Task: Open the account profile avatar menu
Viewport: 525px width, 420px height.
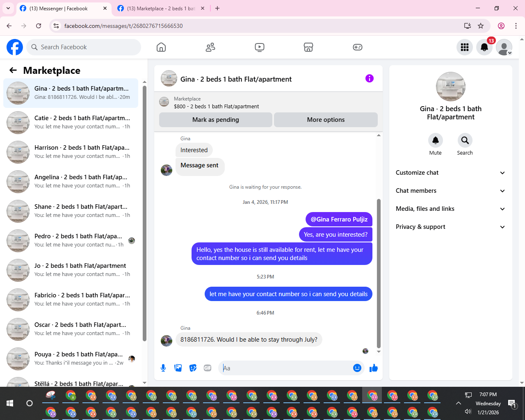Action: [x=504, y=47]
